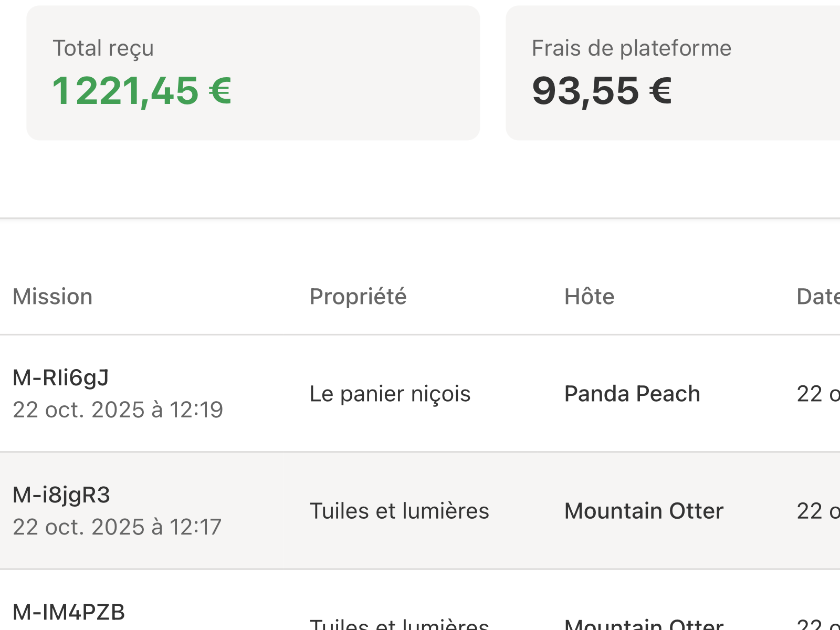Click the 1221,45 € amount
Screen dimensions: 840x630
(143, 90)
